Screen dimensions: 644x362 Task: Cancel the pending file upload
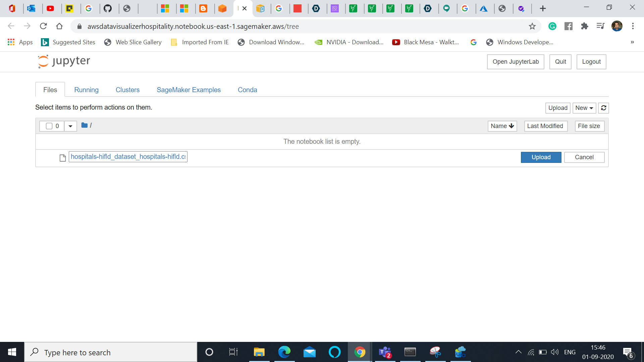pos(584,157)
